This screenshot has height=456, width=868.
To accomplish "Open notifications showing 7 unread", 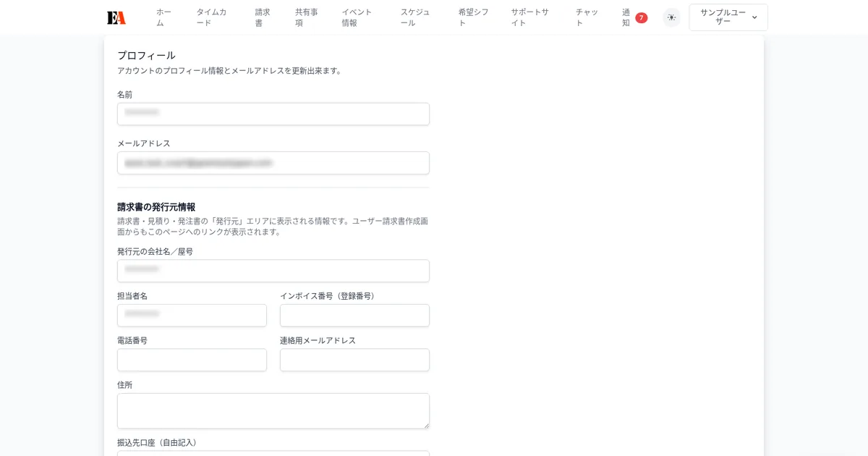I will click(625, 17).
